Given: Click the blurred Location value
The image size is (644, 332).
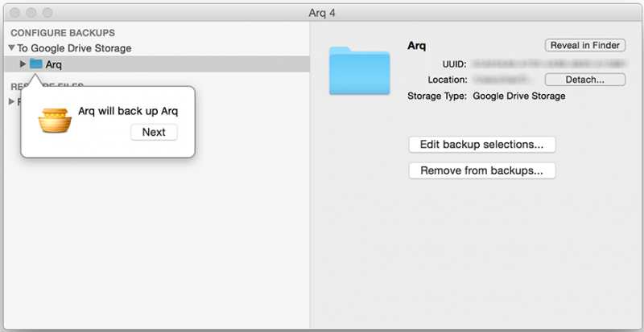Looking at the screenshot, I should [x=505, y=80].
